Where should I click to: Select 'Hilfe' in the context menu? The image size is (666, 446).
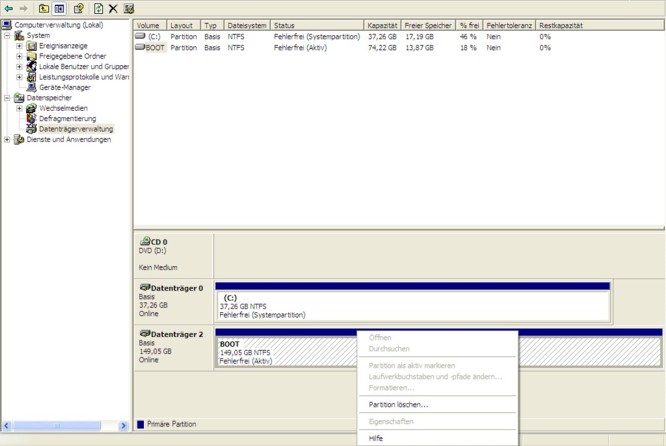pos(376,438)
